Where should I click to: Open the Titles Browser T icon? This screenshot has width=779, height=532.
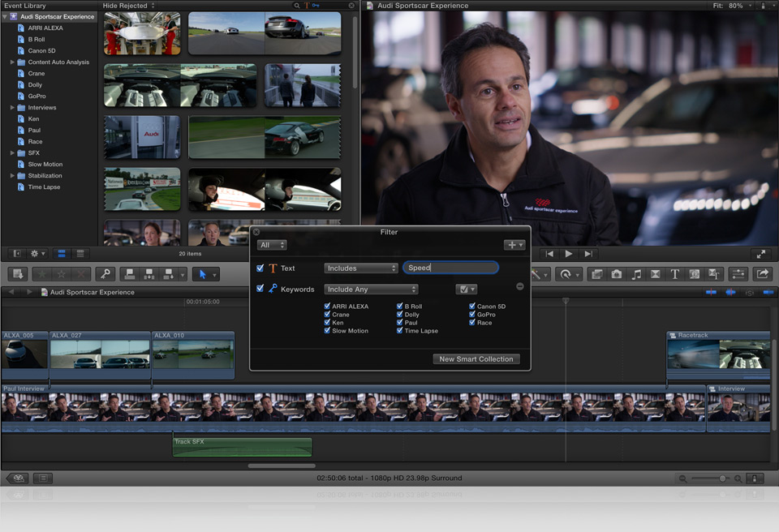coord(674,274)
